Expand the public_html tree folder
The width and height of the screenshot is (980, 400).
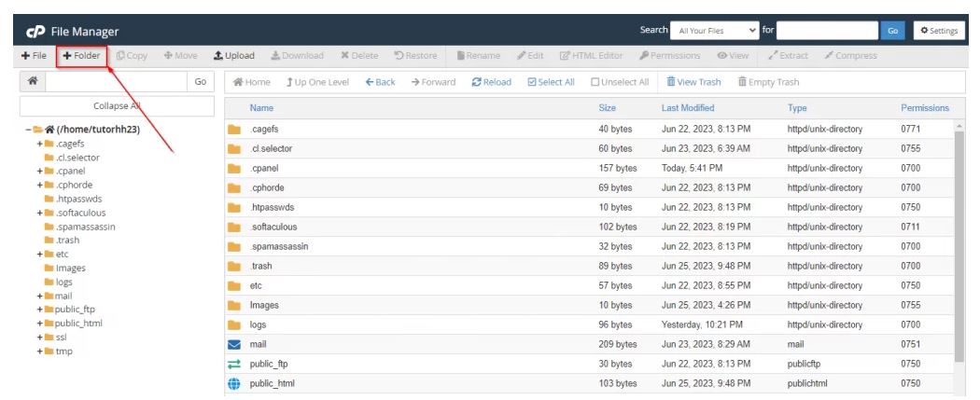39,324
